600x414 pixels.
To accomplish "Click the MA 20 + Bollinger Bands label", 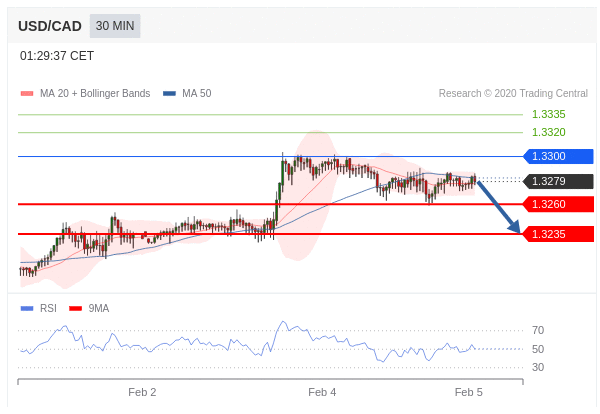I will (95, 93).
